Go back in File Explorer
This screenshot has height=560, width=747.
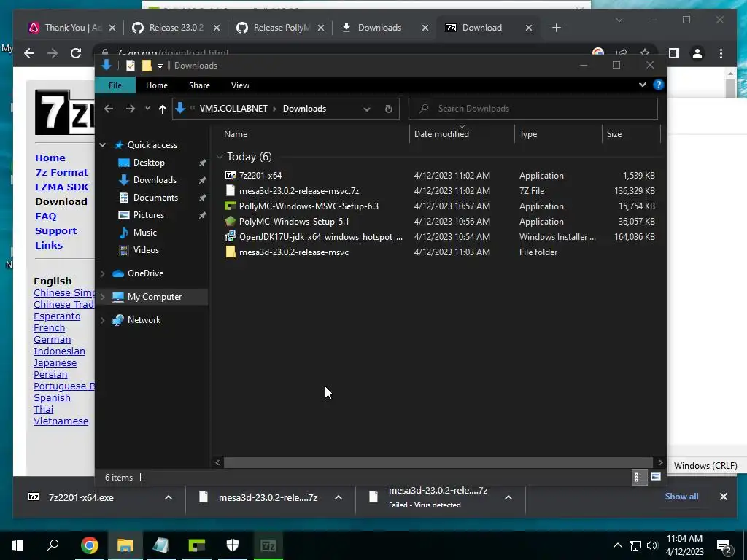pos(109,109)
